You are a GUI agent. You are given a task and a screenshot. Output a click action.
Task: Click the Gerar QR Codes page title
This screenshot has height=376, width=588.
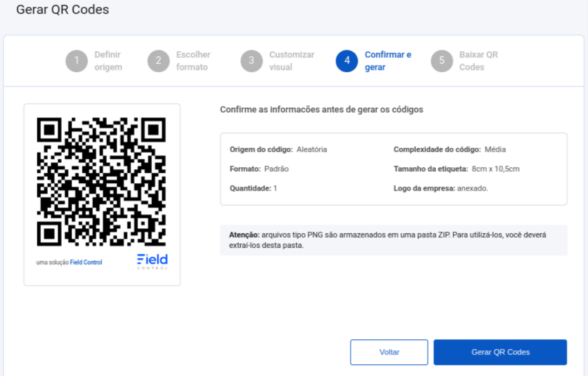pos(63,9)
